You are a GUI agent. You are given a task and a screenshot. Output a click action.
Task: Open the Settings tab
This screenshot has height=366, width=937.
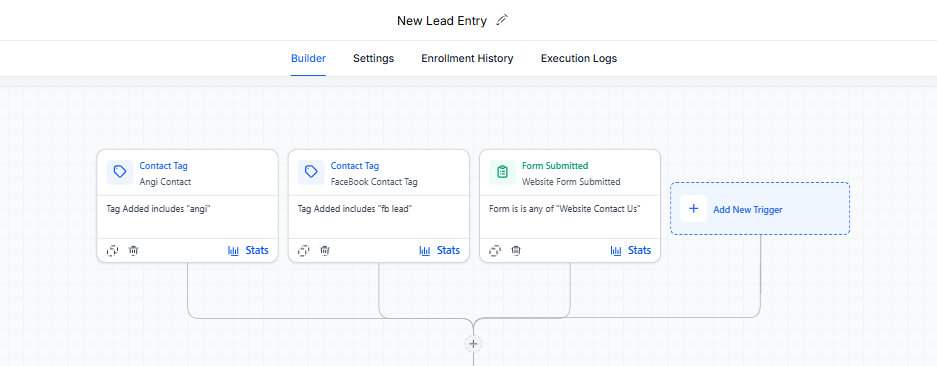pos(373,59)
